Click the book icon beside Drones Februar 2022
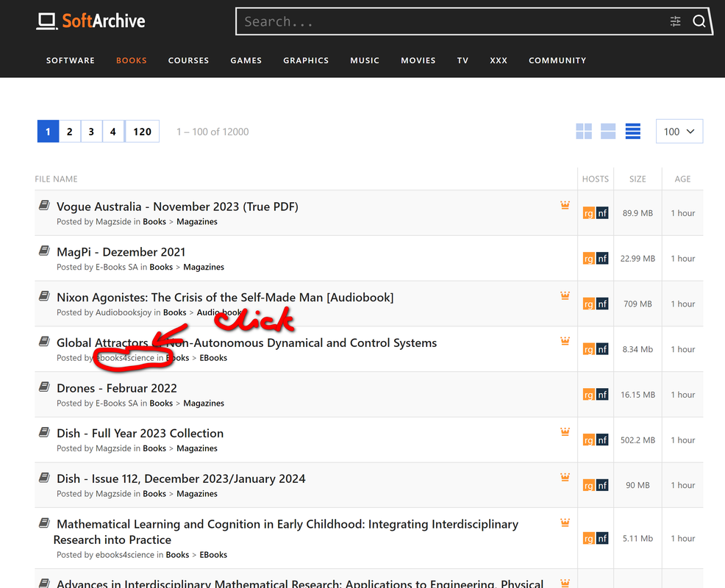Screen dimensions: 725x588 [44, 387]
